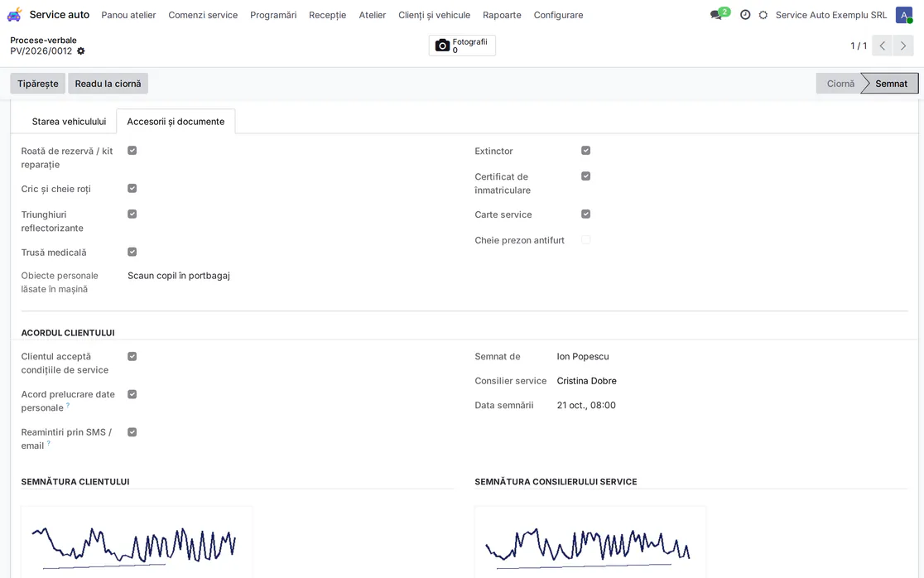
Task: Open the Procese-verbale breadcrumb link
Action: (44, 40)
